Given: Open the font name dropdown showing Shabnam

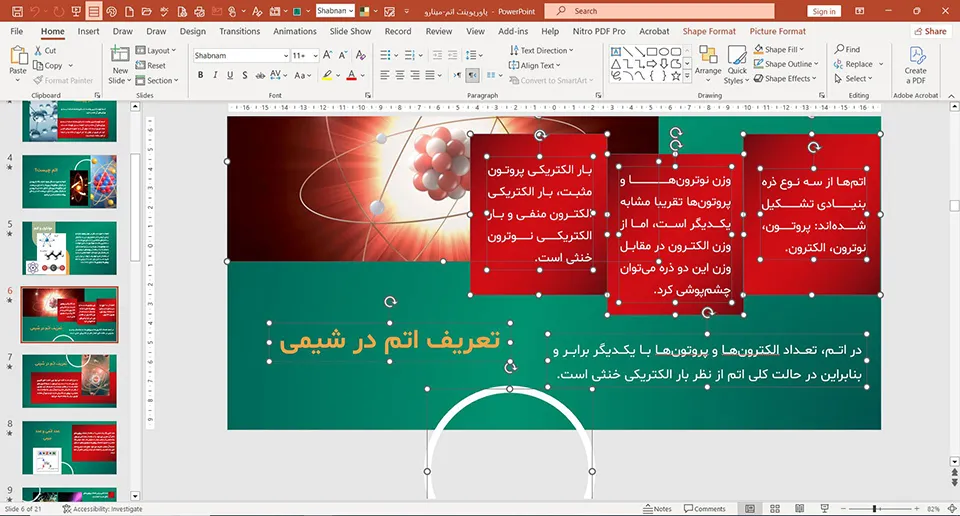Looking at the screenshot, I should 286,56.
